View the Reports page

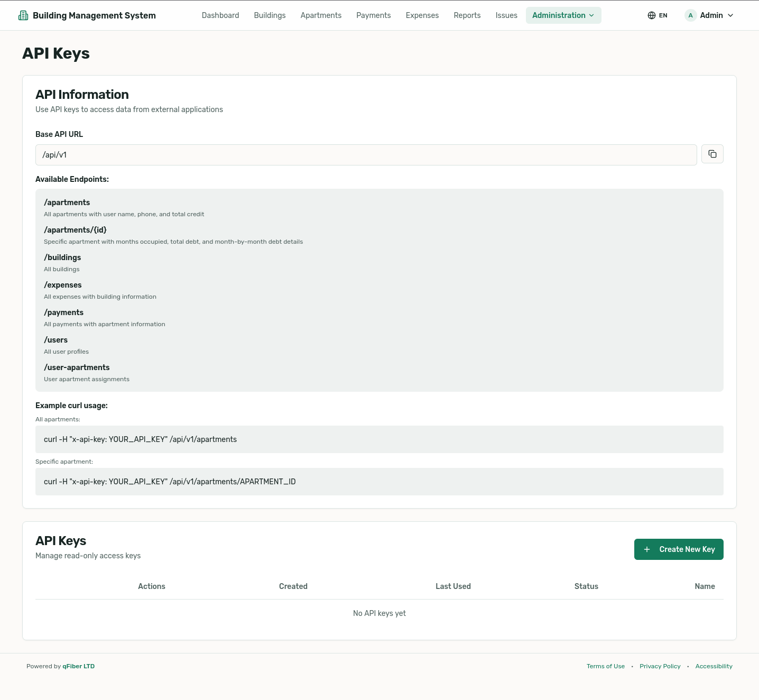(x=467, y=15)
